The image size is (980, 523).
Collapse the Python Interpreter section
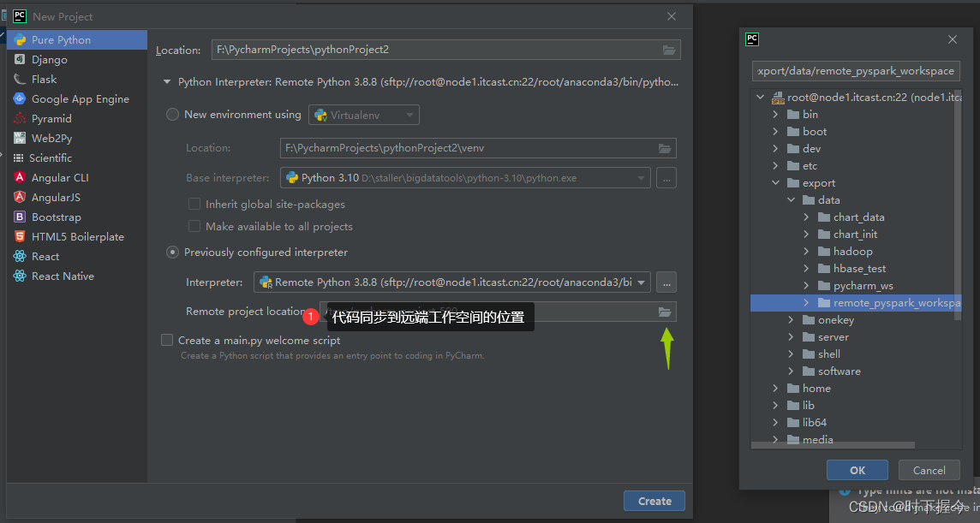tap(167, 82)
